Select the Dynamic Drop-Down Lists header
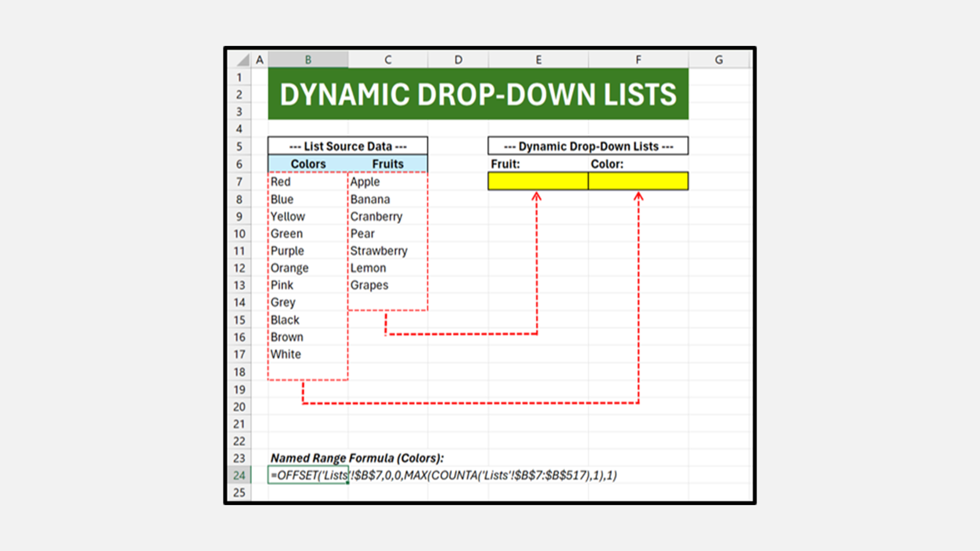This screenshot has width=980, height=551. point(588,146)
